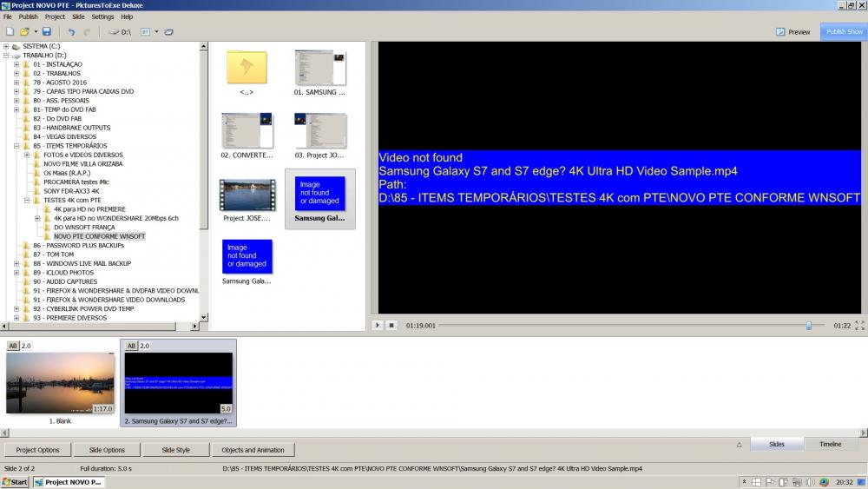The image size is (868, 489).
Task: Open the Publish menu
Action: (28, 17)
